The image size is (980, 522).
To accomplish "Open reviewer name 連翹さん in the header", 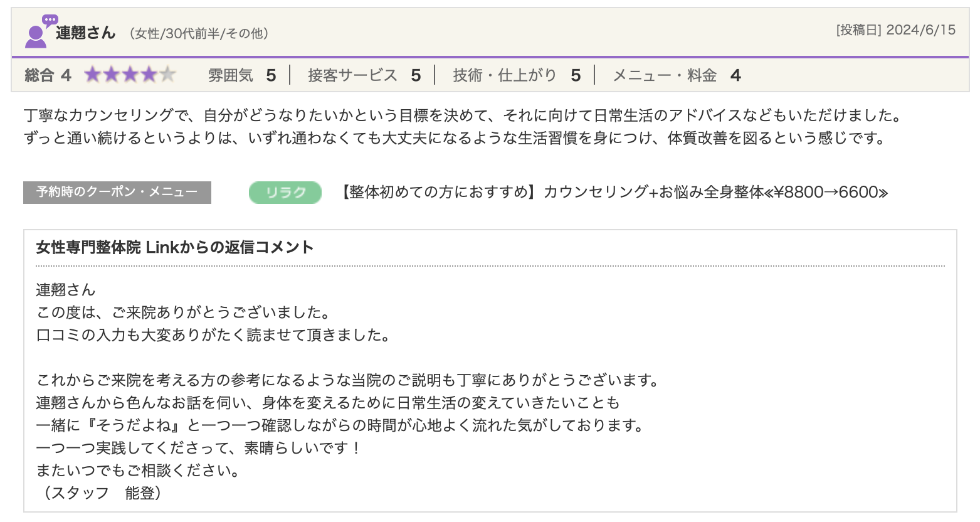I will [x=86, y=33].
